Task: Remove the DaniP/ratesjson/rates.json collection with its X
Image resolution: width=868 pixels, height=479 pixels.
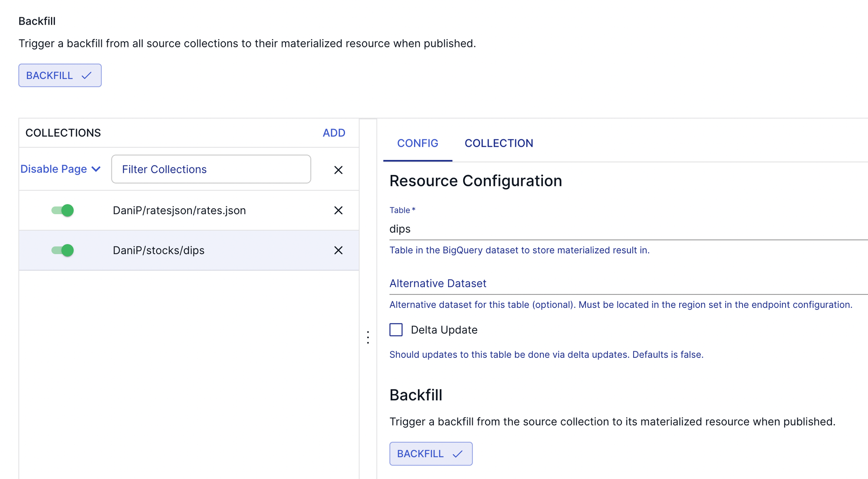Action: pos(338,210)
